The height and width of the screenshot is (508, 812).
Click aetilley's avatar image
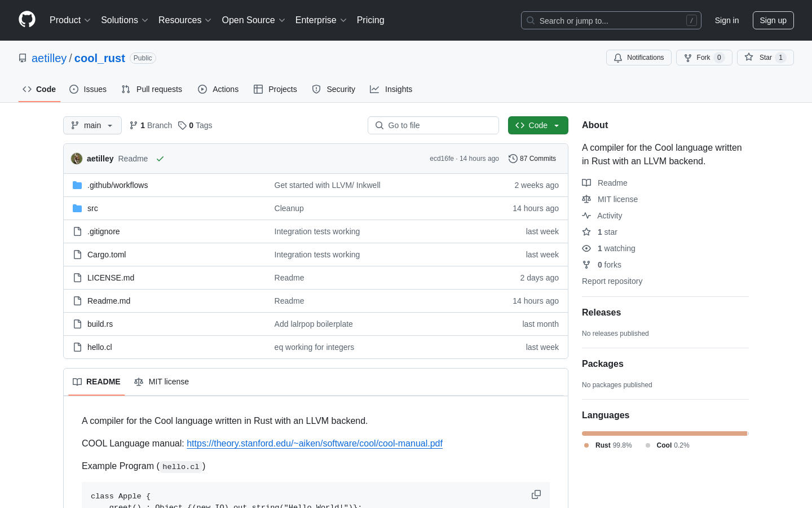click(x=77, y=159)
